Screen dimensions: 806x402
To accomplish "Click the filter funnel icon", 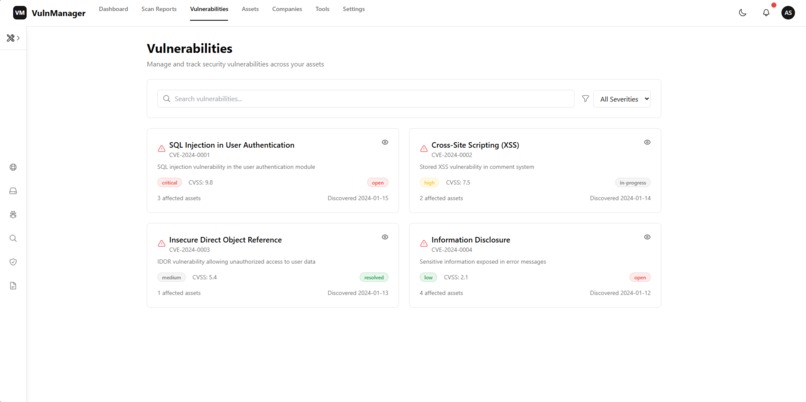I will tap(585, 99).
